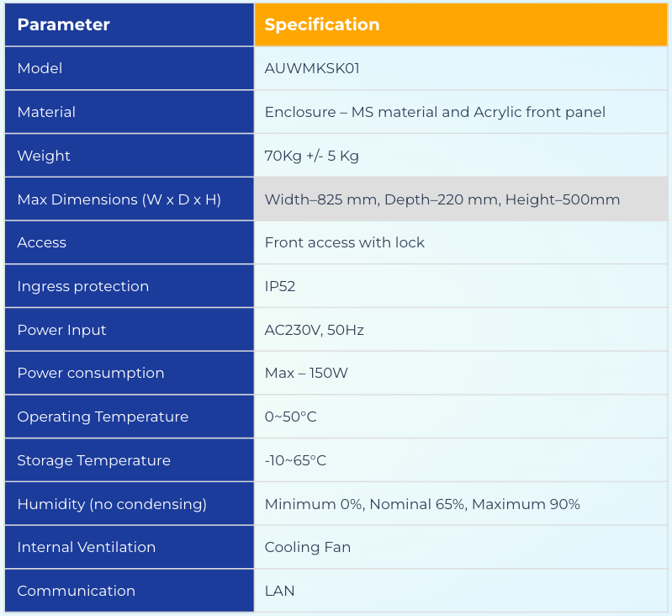
Task: Select the Model row label
Action: point(40,68)
